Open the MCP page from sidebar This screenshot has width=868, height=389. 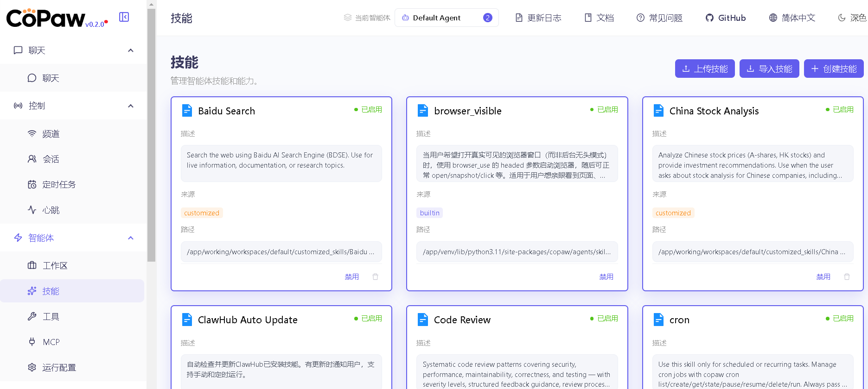(x=51, y=342)
